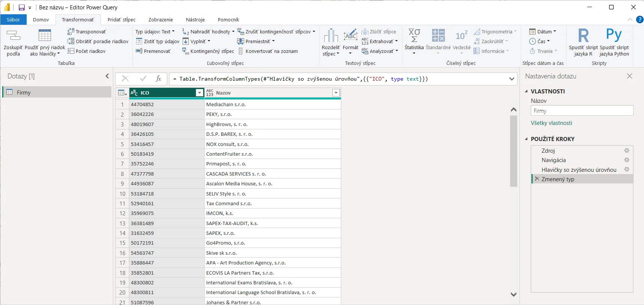644x305 pixels.
Task: Switch to the Domov tab
Action: tap(41, 20)
